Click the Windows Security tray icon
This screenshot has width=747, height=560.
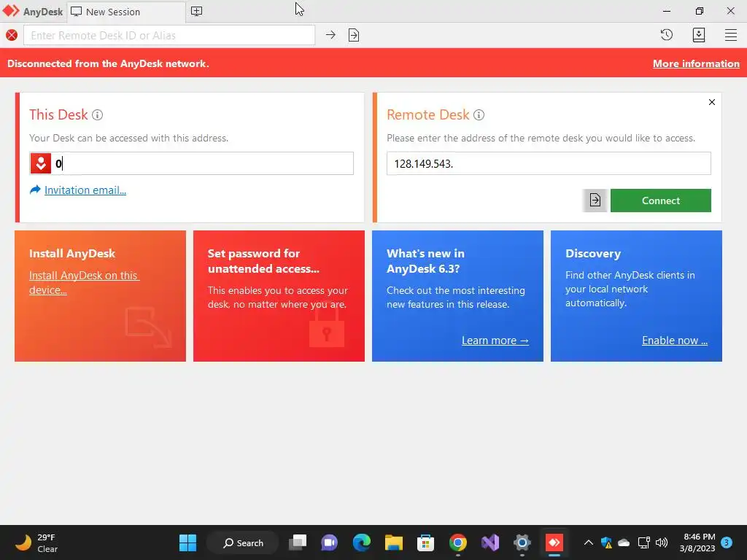point(606,542)
